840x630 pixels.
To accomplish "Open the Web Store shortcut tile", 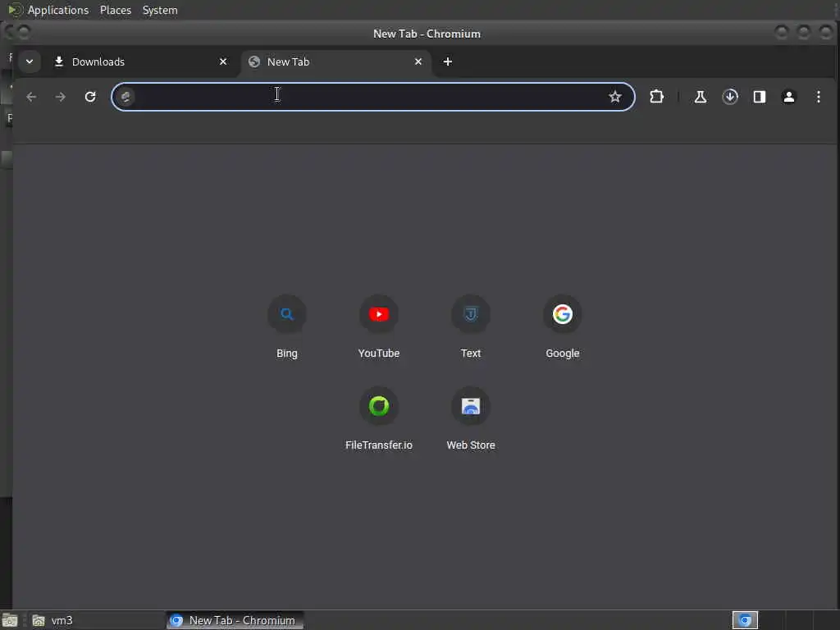I will [470, 419].
